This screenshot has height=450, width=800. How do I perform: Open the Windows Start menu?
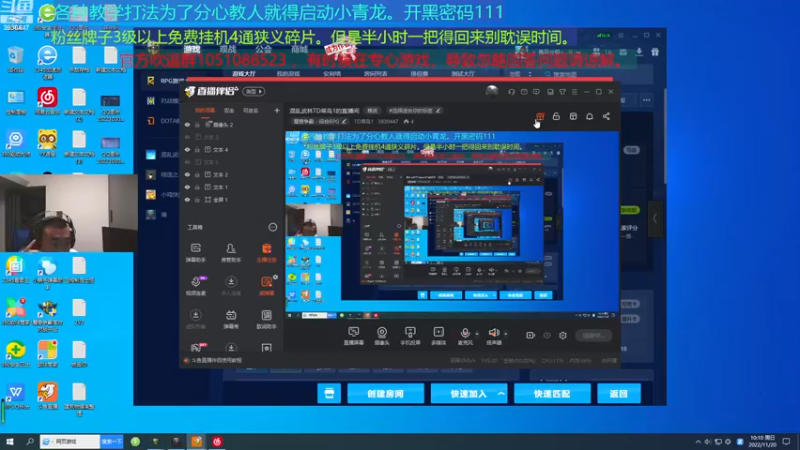10,441
